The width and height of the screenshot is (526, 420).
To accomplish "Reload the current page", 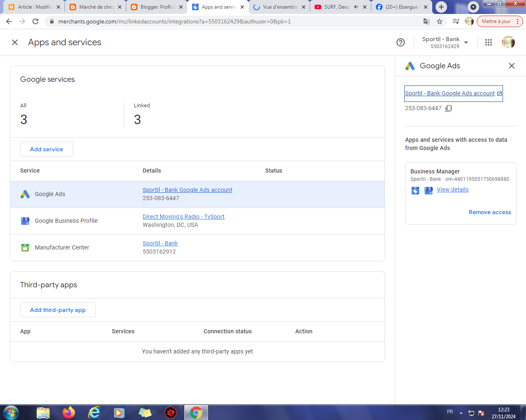I will tap(35, 21).
